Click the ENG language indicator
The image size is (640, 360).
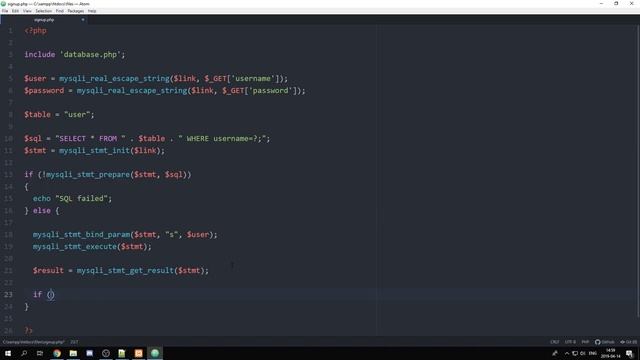tap(593, 353)
